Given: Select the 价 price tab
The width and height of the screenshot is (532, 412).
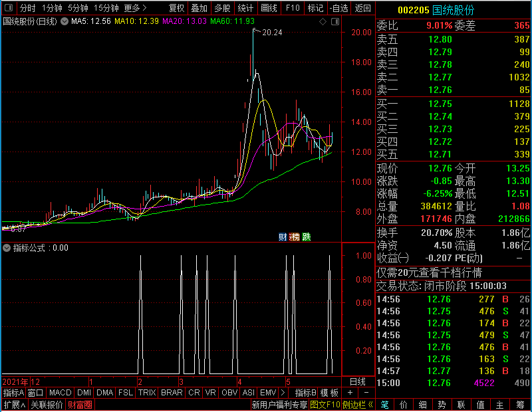Looking at the screenshot, I should pos(404,405).
